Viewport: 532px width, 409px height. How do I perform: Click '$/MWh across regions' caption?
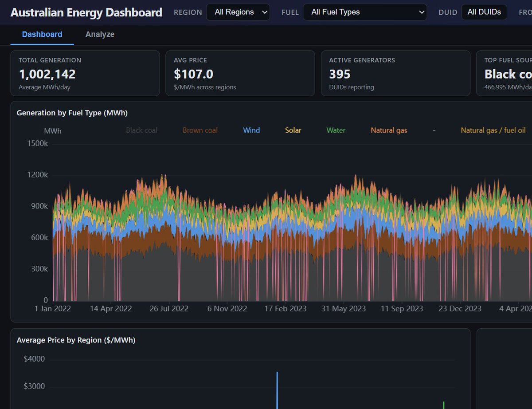[205, 87]
